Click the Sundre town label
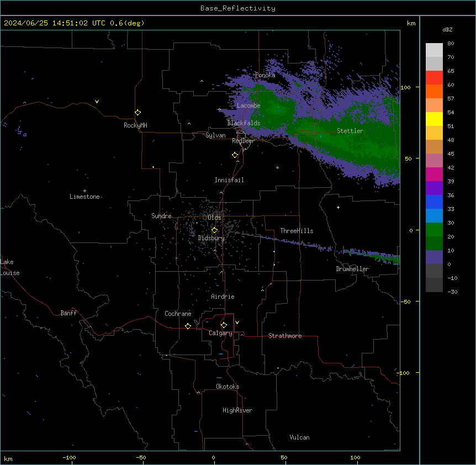Image resolution: width=476 pixels, height=465 pixels. click(161, 216)
